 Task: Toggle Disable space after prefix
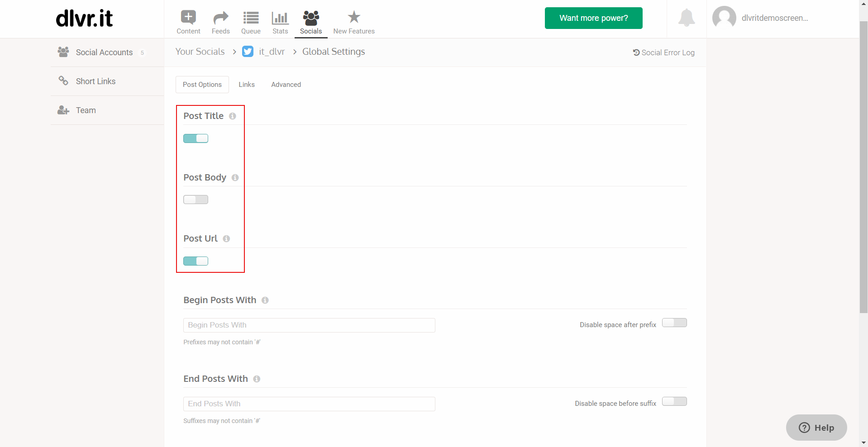point(674,323)
